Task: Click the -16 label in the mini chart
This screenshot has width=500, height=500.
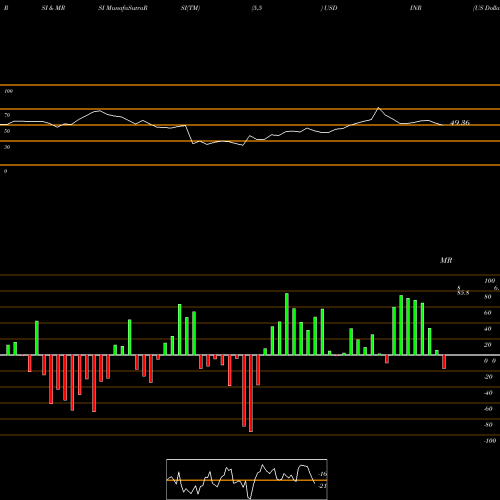Action: tap(323, 474)
